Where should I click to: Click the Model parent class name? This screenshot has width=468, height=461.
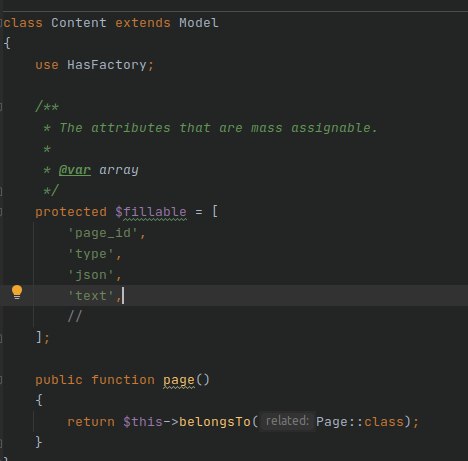pyautogui.click(x=199, y=23)
